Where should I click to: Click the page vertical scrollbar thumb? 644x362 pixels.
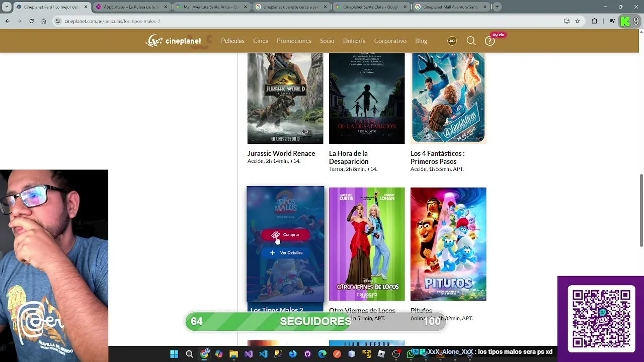[x=641, y=210]
